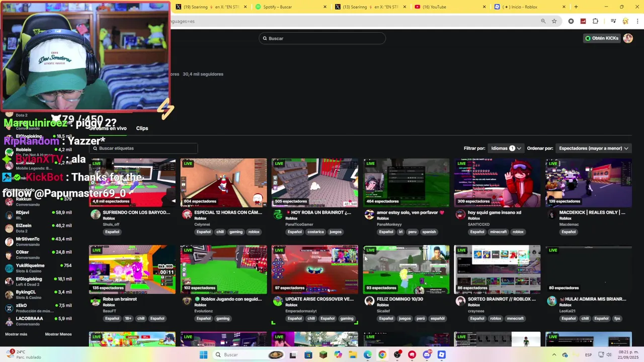Open HOY ROBA UN BRAINROT stream title
Screen dimensions: 644x362
click(x=318, y=212)
